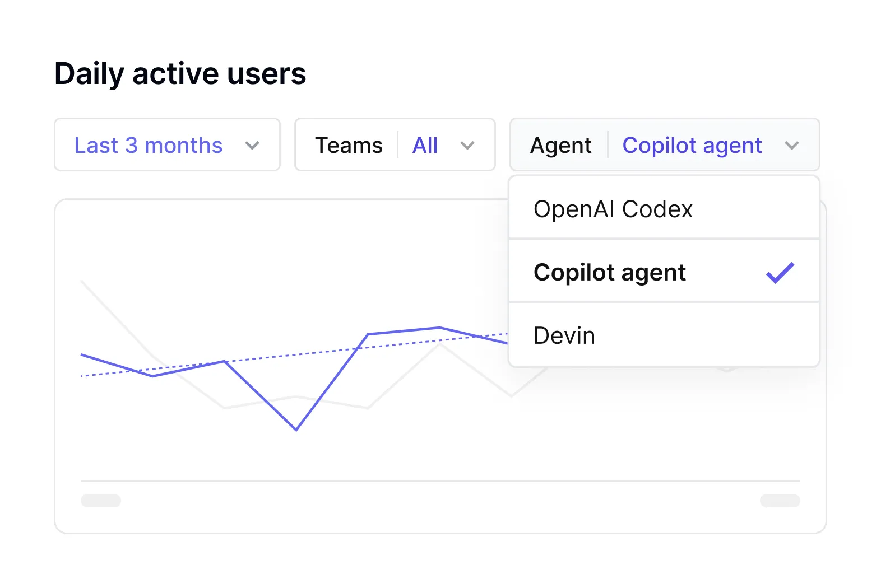
Task: Open the Last 3 months date range dropdown
Action: [x=167, y=145]
